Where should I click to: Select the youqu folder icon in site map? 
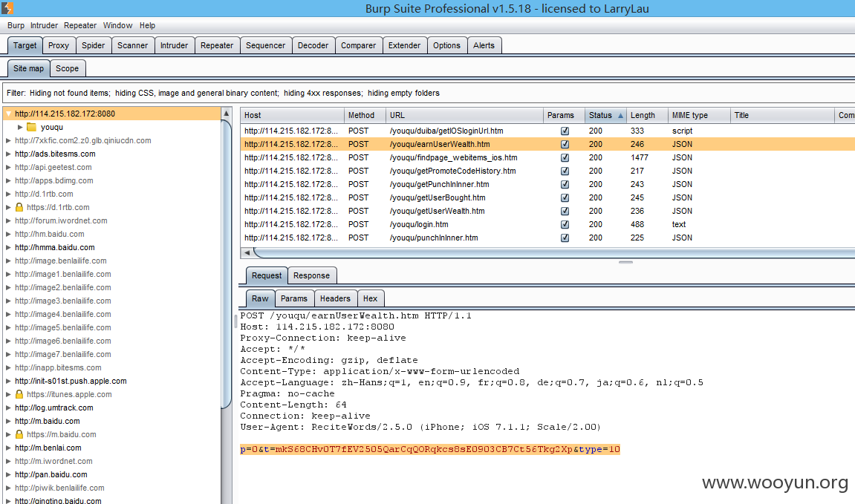click(32, 127)
